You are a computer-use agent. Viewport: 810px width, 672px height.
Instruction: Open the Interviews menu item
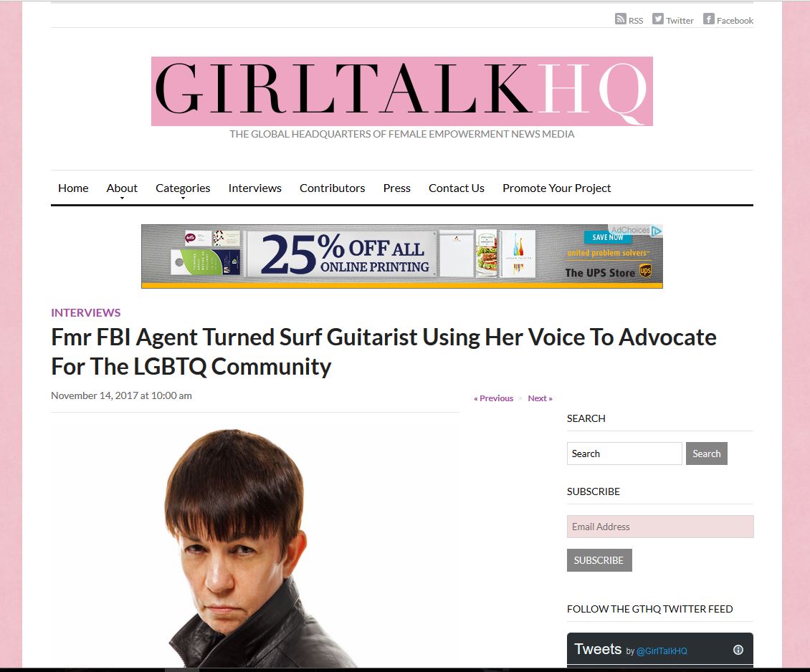[254, 188]
